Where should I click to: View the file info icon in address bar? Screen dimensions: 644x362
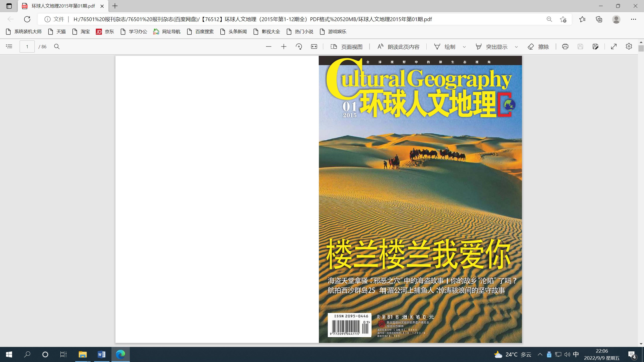point(47,19)
